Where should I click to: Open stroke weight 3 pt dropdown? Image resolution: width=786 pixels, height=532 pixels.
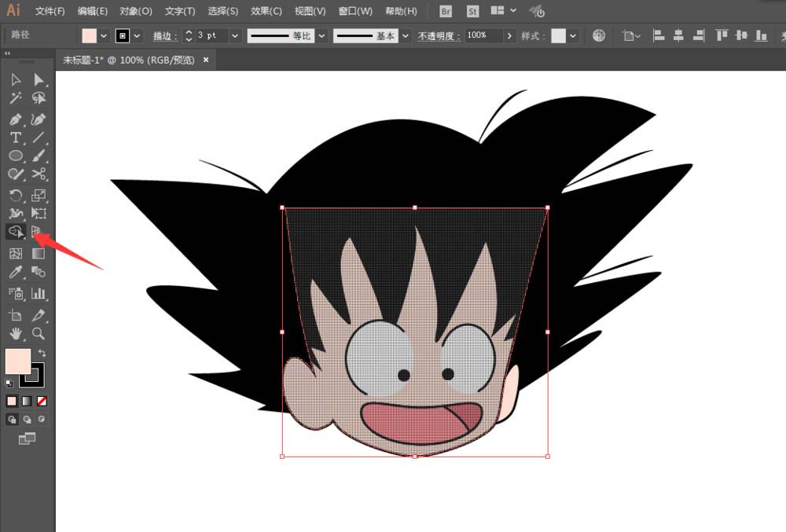tap(234, 36)
